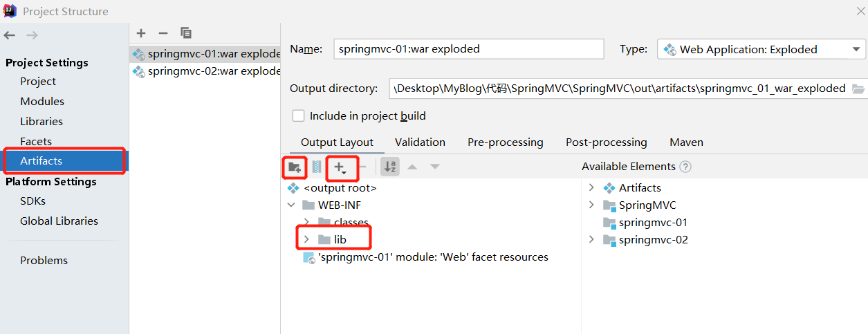
Task: Create directory in output layout
Action: pyautogui.click(x=295, y=167)
